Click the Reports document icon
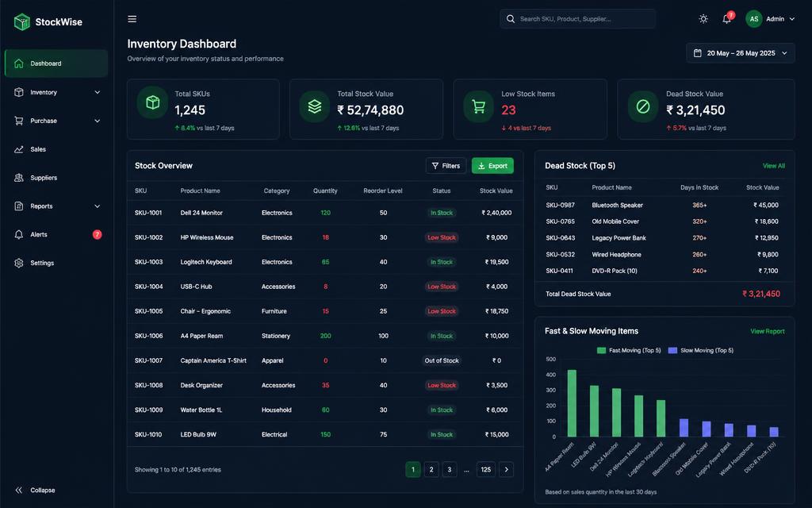The image size is (812, 508). pos(19,206)
